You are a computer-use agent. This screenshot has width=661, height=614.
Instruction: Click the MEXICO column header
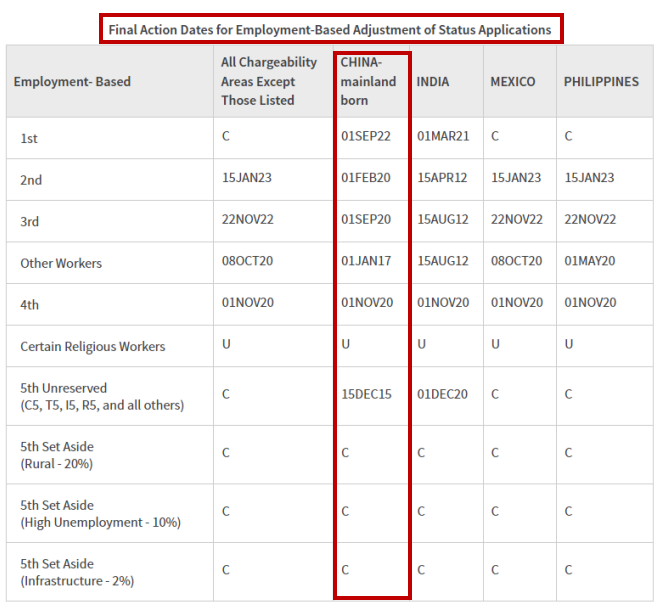pos(513,81)
